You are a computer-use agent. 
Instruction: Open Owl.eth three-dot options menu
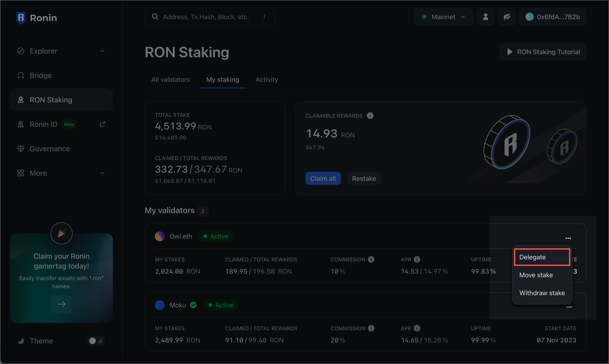pos(568,238)
